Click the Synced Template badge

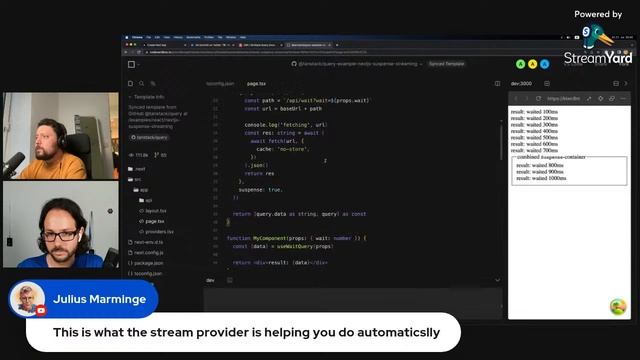coord(447,64)
